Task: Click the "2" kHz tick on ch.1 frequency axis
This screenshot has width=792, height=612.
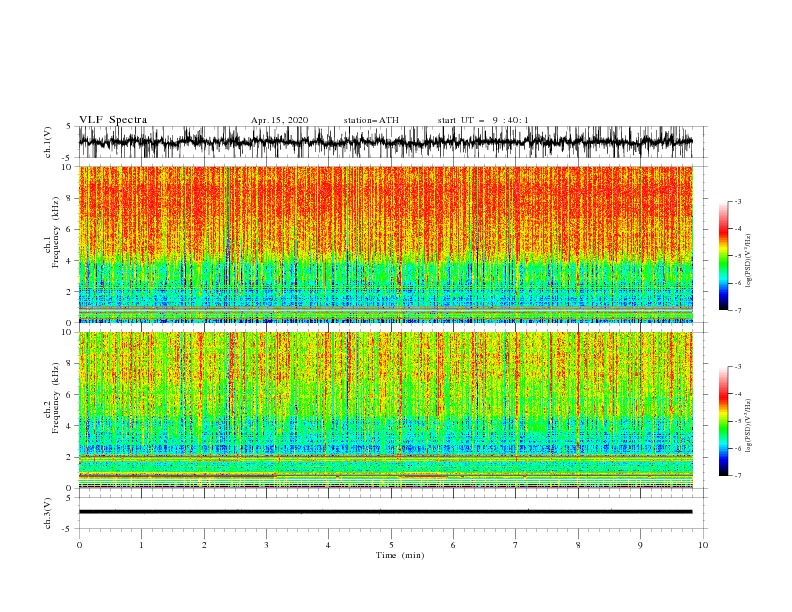Action: 70,292
